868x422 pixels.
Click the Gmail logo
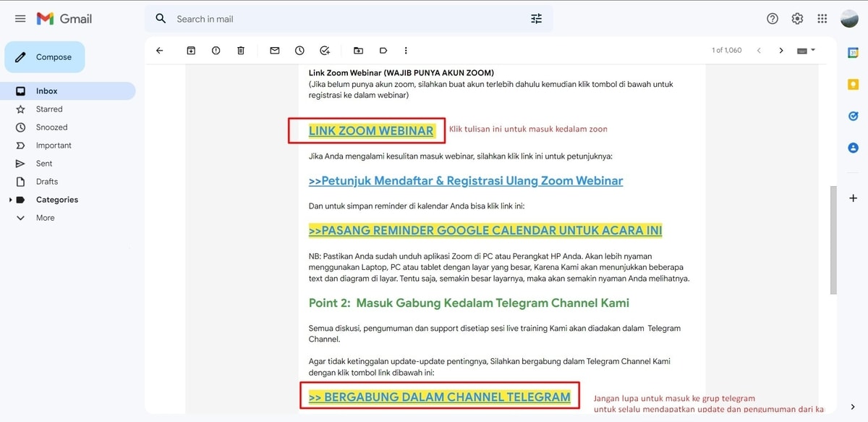point(64,19)
